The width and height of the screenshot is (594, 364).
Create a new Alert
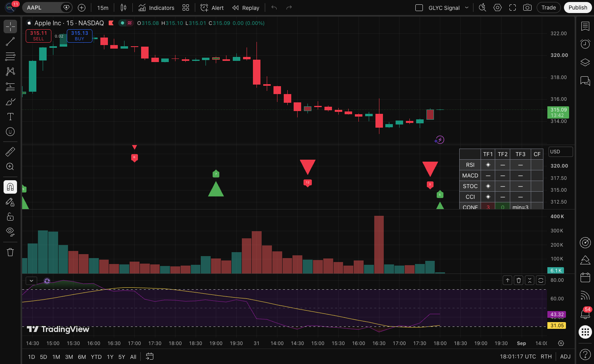[x=212, y=8]
